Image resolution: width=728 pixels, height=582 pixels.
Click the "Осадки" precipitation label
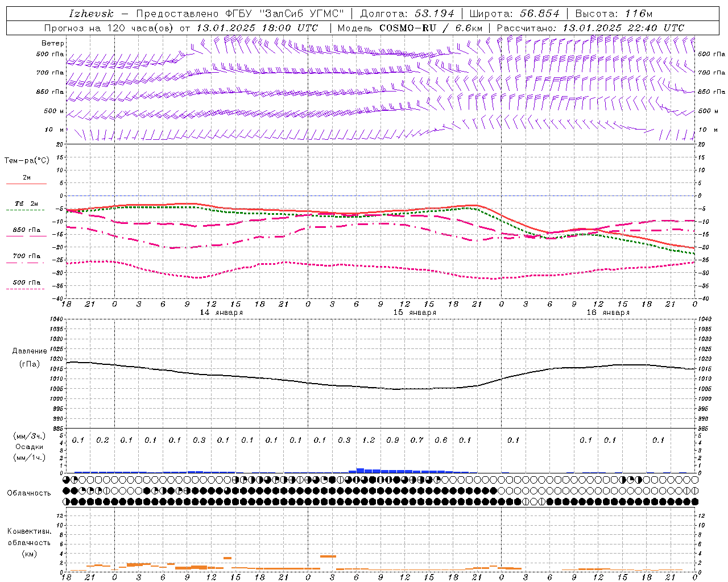(x=30, y=447)
